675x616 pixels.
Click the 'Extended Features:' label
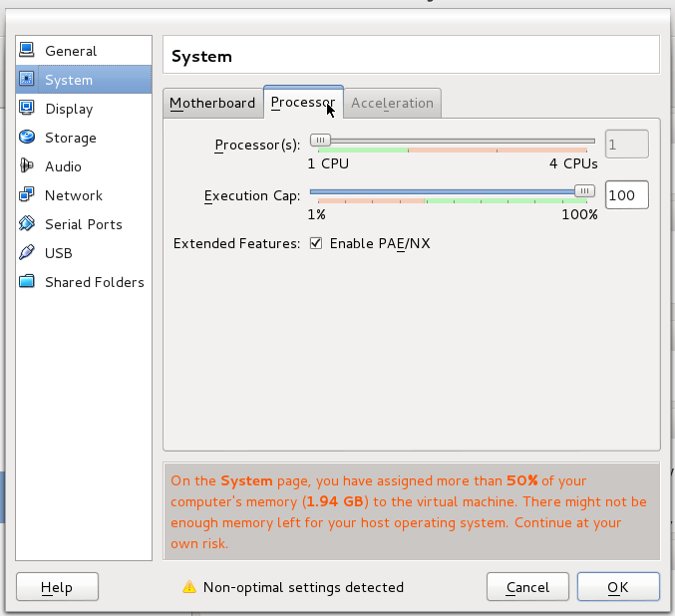[x=236, y=243]
